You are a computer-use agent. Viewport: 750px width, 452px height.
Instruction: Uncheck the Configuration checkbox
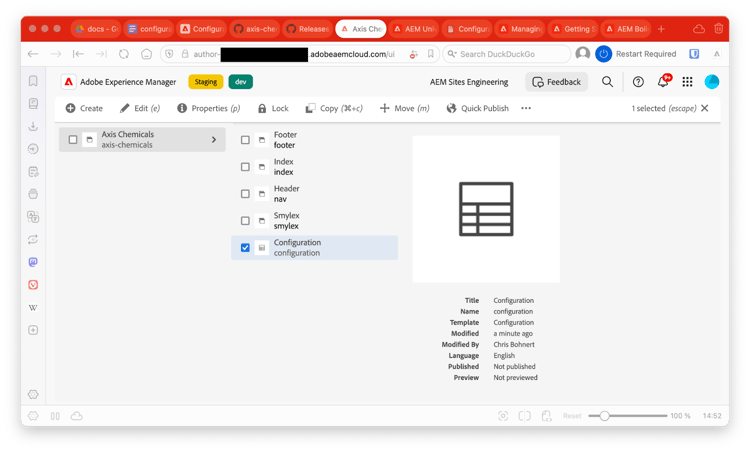click(245, 248)
